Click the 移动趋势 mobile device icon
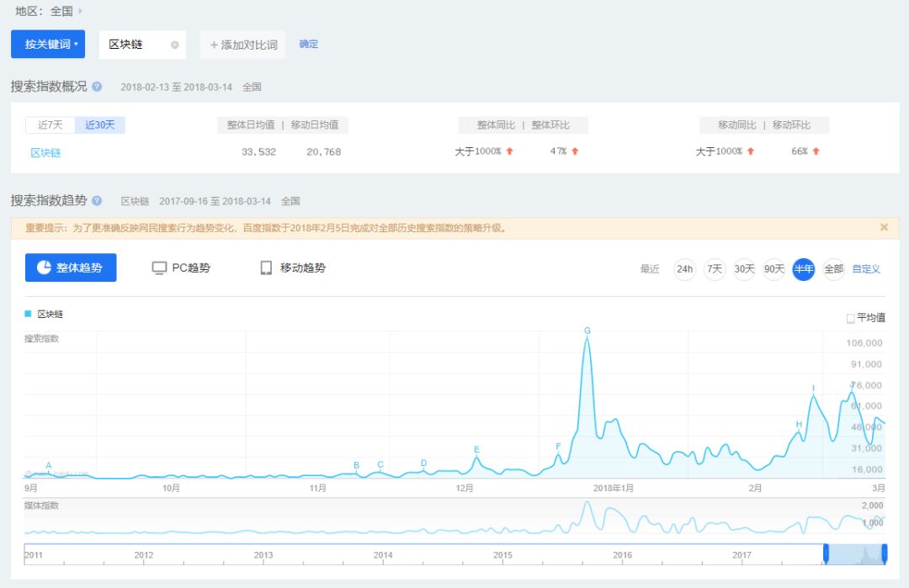This screenshot has height=588, width=909. click(x=266, y=268)
